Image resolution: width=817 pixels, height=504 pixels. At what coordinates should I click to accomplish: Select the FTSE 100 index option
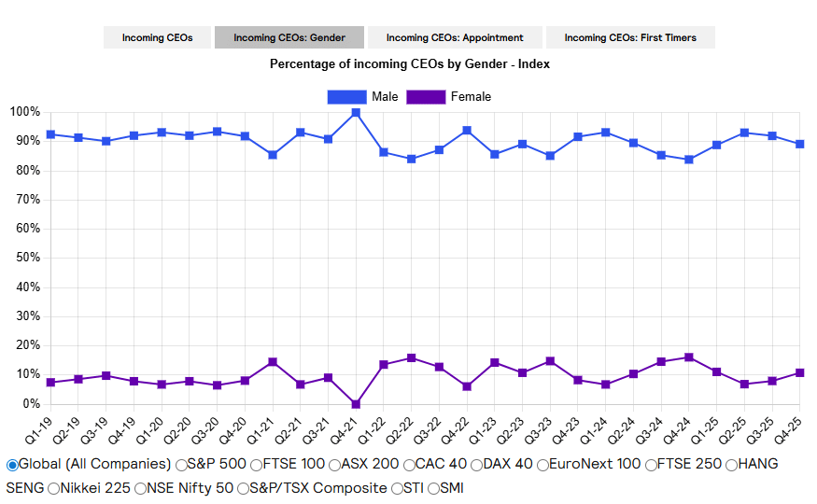pos(256,465)
